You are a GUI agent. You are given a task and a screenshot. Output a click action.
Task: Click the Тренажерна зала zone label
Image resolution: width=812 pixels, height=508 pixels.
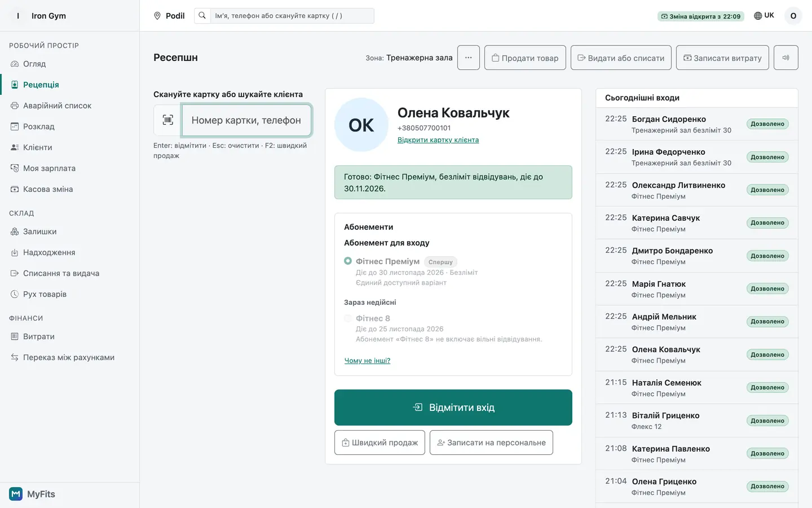[x=420, y=58]
